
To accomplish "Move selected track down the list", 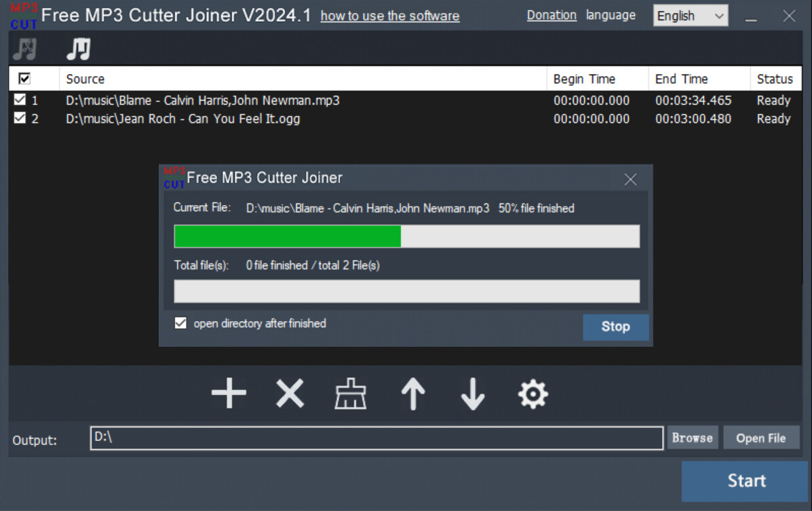I will (472, 394).
